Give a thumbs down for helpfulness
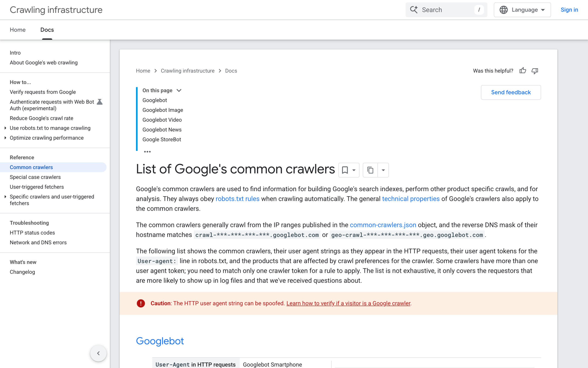Screen dimensions: 588x368 [x=535, y=71]
